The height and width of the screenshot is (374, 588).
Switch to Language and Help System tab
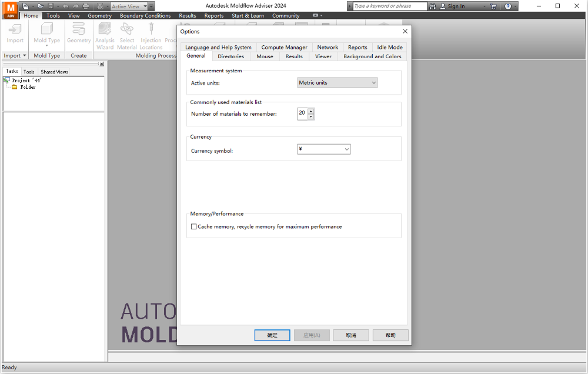pos(218,47)
